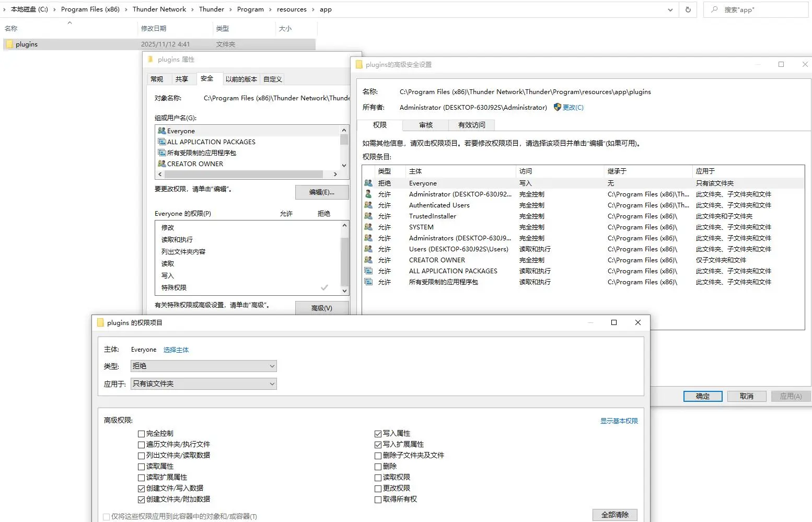Click the user group icon on the Everyone deny row
Image resolution: width=812 pixels, height=522 pixels.
pos(368,183)
